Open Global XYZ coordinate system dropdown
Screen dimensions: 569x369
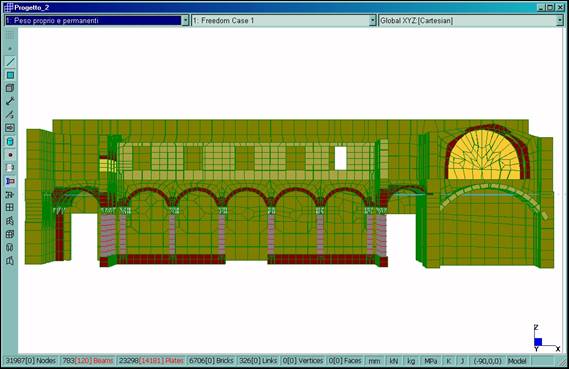(x=559, y=21)
